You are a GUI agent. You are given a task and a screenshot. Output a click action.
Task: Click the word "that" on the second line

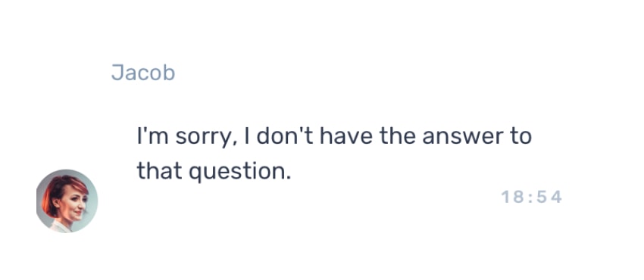(159, 171)
